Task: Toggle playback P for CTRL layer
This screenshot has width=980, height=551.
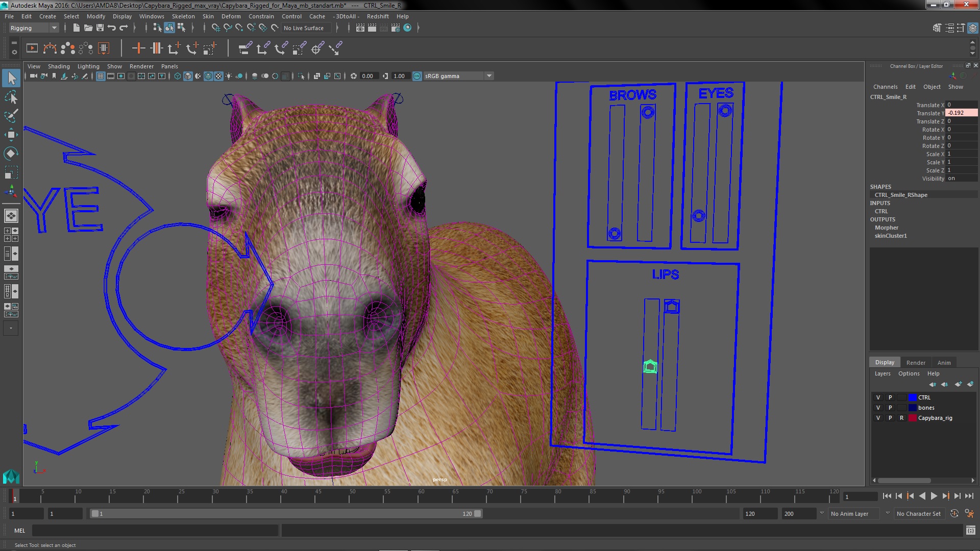Action: pos(890,397)
